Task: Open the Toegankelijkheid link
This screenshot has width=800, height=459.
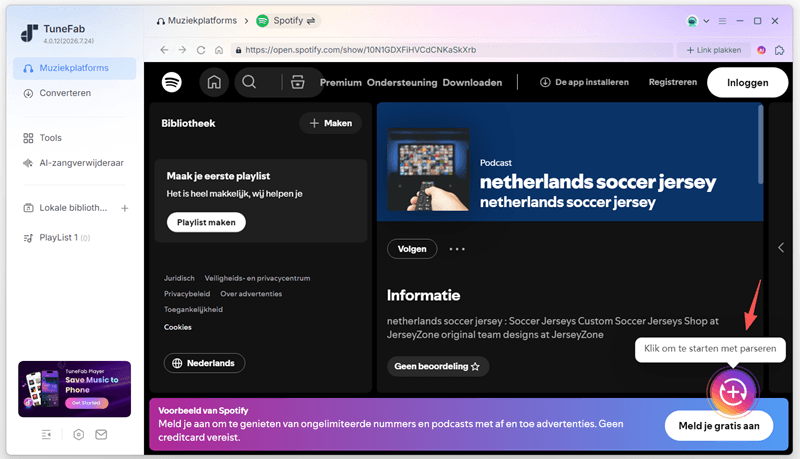Action: pyautogui.click(x=193, y=310)
